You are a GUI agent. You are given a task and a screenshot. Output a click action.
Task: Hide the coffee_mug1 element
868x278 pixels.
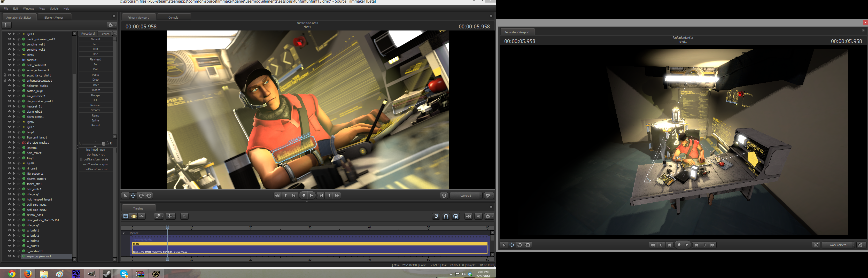[x=10, y=91]
